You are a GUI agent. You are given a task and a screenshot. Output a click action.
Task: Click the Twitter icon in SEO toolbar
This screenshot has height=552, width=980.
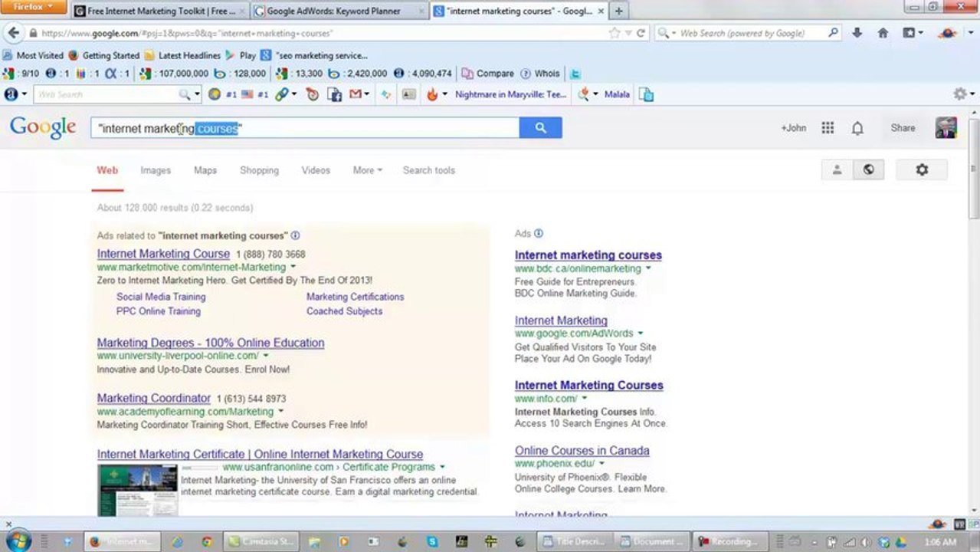click(x=575, y=74)
